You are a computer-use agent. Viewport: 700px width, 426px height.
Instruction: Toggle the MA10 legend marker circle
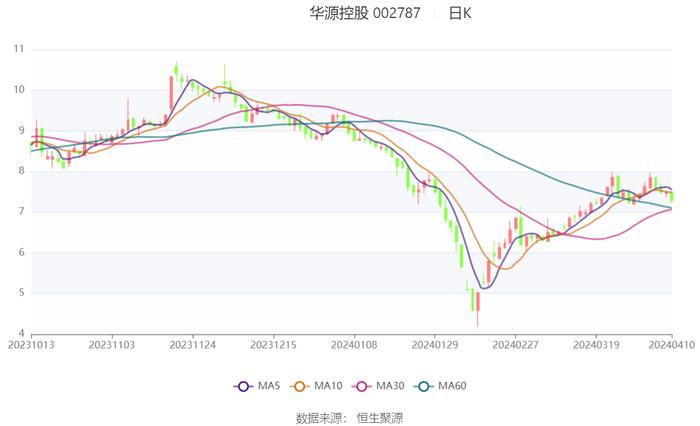pyautogui.click(x=300, y=386)
